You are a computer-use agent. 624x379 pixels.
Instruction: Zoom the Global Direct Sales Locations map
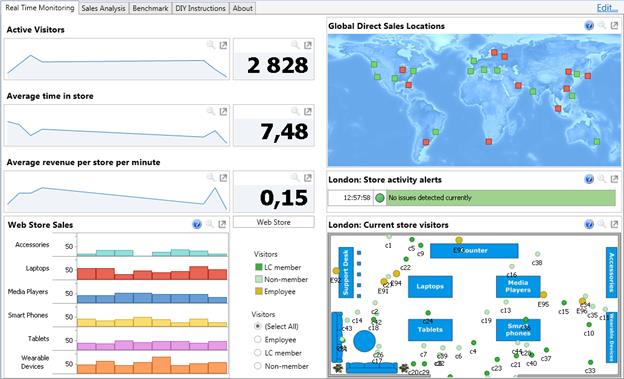coord(602,25)
